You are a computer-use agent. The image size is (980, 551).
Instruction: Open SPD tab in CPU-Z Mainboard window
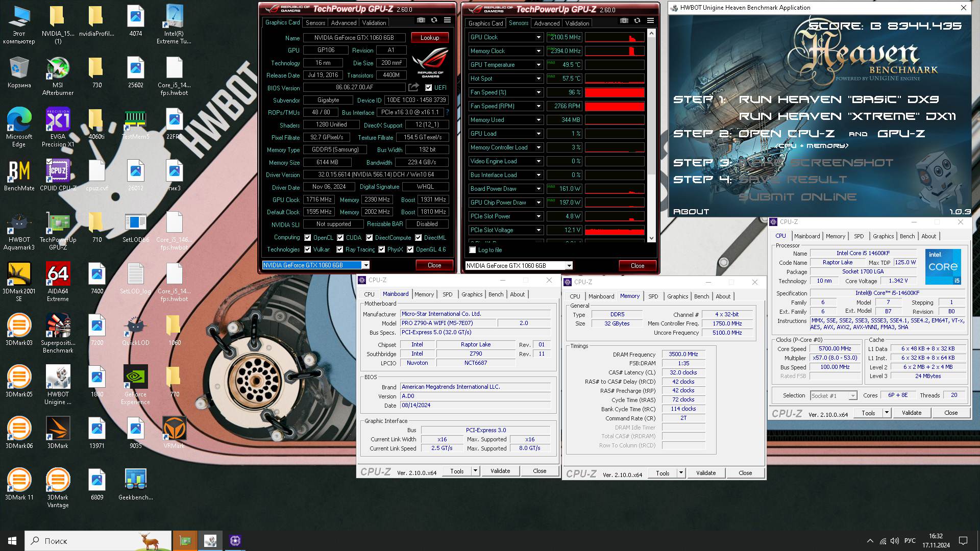coord(448,294)
